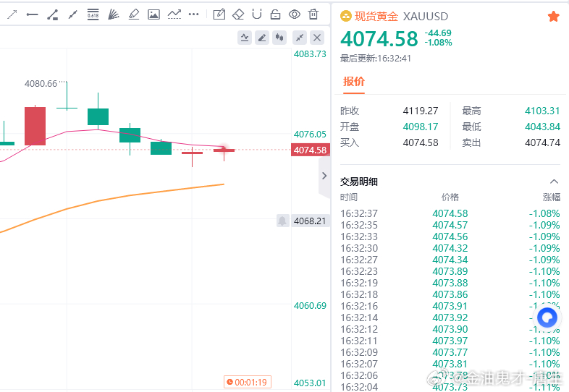Click the insert image tool
Image resolution: width=569 pixels, height=392 pixels.
[154, 14]
